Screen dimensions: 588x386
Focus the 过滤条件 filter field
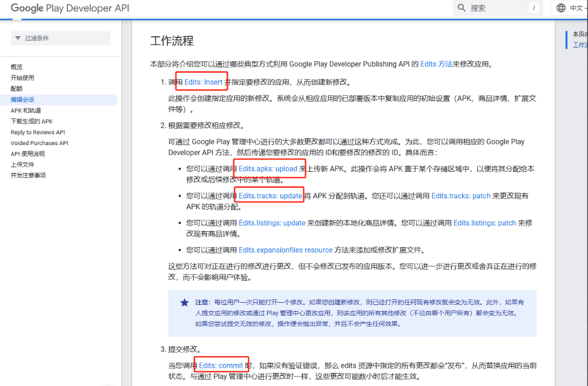[60, 38]
